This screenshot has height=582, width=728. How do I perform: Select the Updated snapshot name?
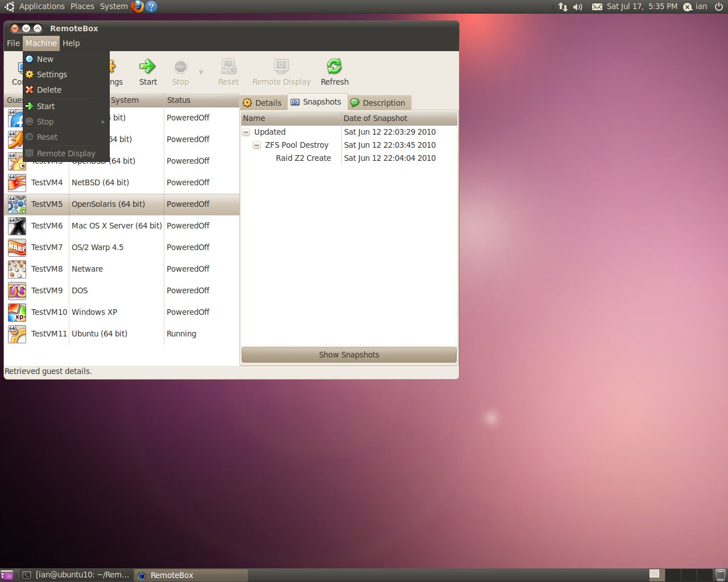[270, 132]
